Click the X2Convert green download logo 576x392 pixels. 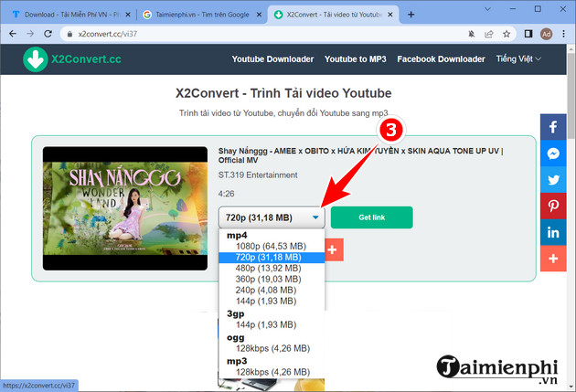36,59
